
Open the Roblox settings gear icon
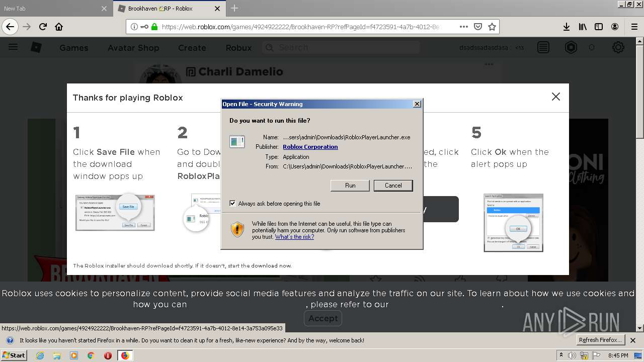pyautogui.click(x=618, y=47)
